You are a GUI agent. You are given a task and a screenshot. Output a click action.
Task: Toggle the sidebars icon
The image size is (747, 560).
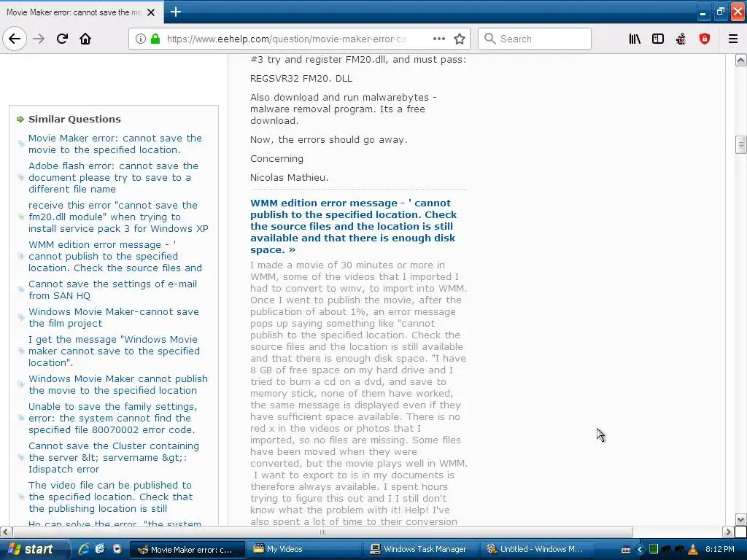[658, 39]
